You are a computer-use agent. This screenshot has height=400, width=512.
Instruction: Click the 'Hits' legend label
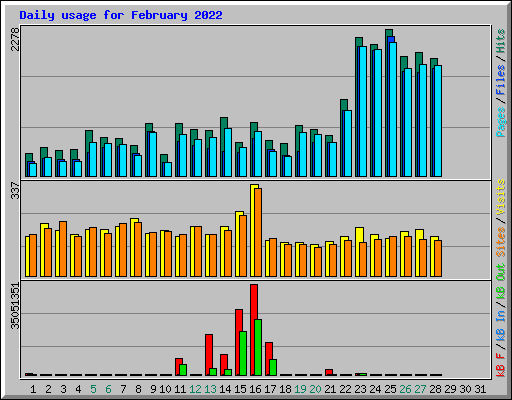click(501, 41)
